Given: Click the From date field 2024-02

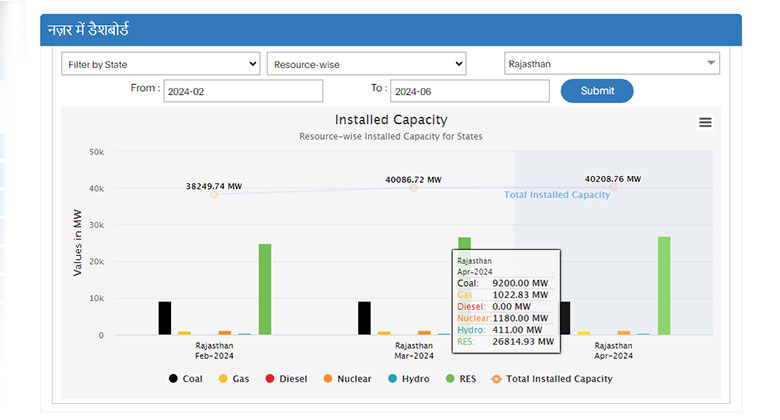Looking at the screenshot, I should pyautogui.click(x=243, y=91).
